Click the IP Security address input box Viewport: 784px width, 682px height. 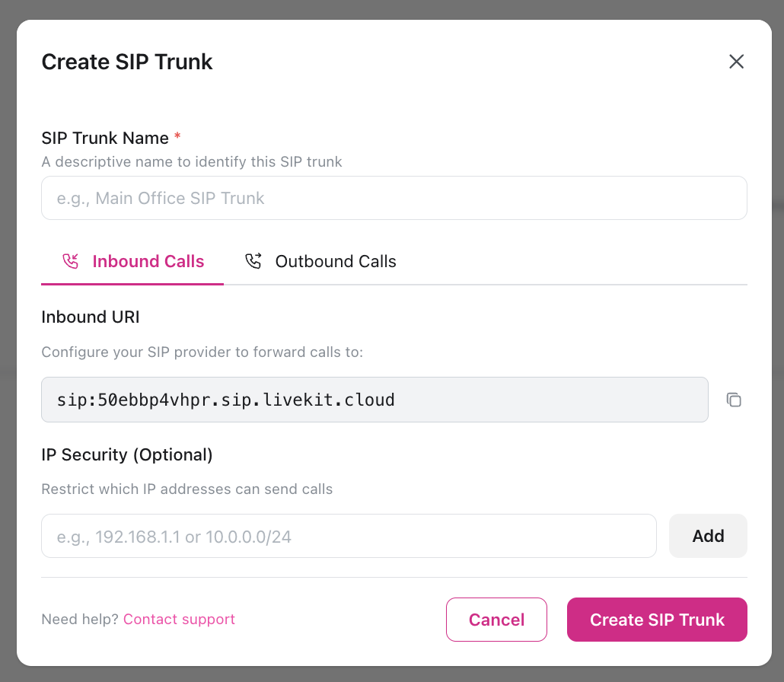(x=349, y=535)
